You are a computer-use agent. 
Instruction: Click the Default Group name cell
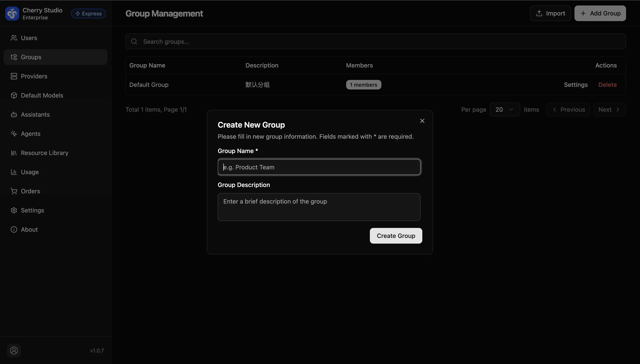[149, 85]
